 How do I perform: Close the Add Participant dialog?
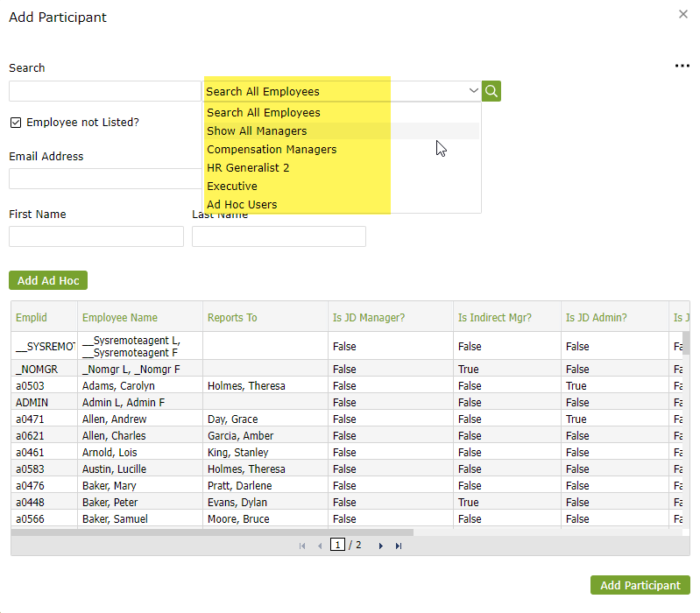coord(683,14)
